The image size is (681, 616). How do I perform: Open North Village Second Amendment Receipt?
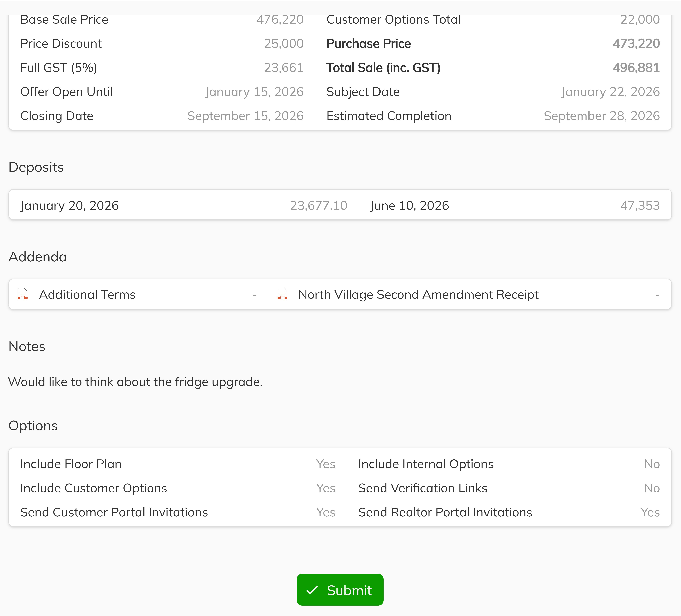tap(418, 294)
